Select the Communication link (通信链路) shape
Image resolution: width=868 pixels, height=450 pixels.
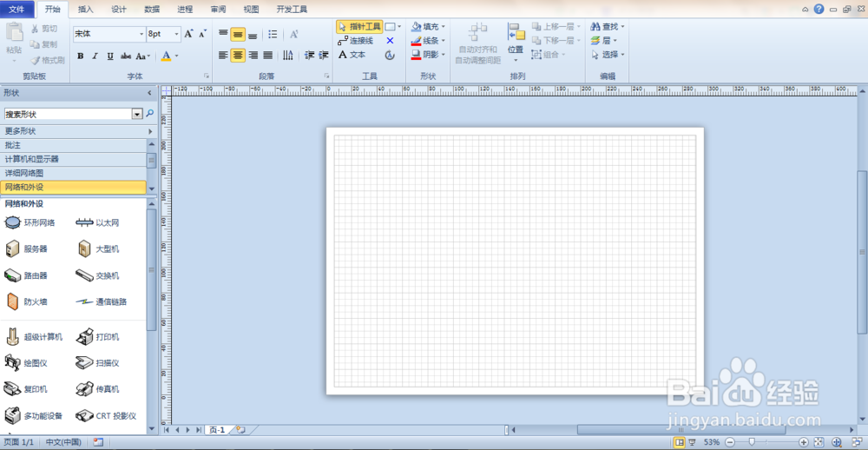tap(102, 302)
